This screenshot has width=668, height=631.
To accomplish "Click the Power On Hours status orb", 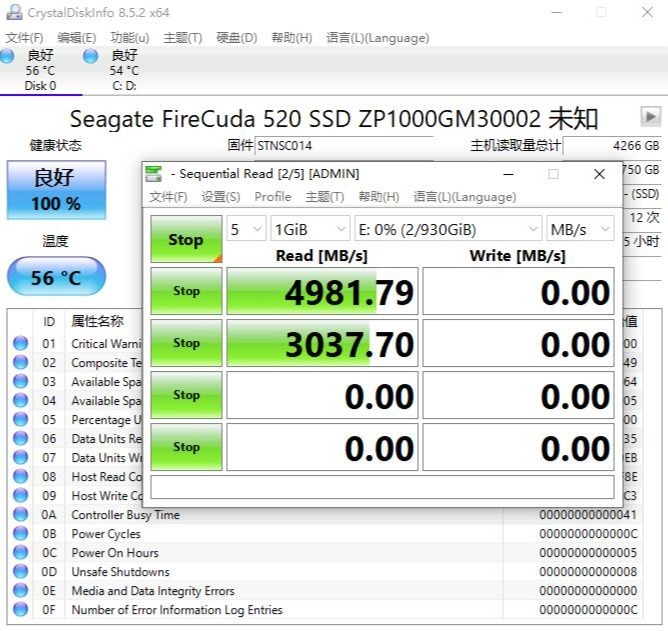I will point(20,553).
